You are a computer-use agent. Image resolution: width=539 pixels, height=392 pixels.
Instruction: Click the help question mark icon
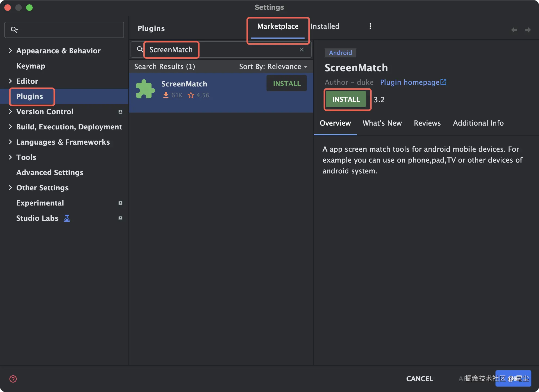coord(13,379)
